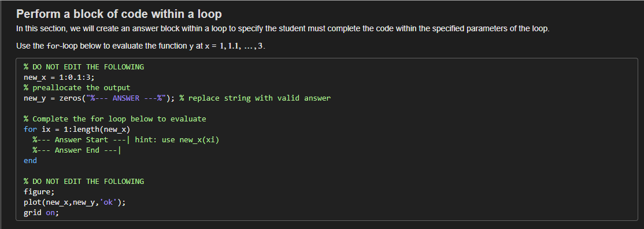Click the 'for' keyword in the loop
Viewport: 644px width, 229px height.
point(30,129)
